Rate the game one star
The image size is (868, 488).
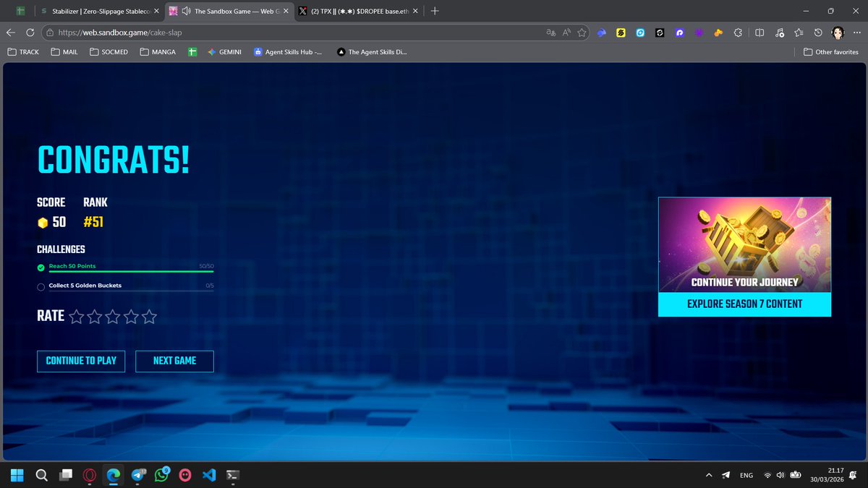tap(77, 317)
